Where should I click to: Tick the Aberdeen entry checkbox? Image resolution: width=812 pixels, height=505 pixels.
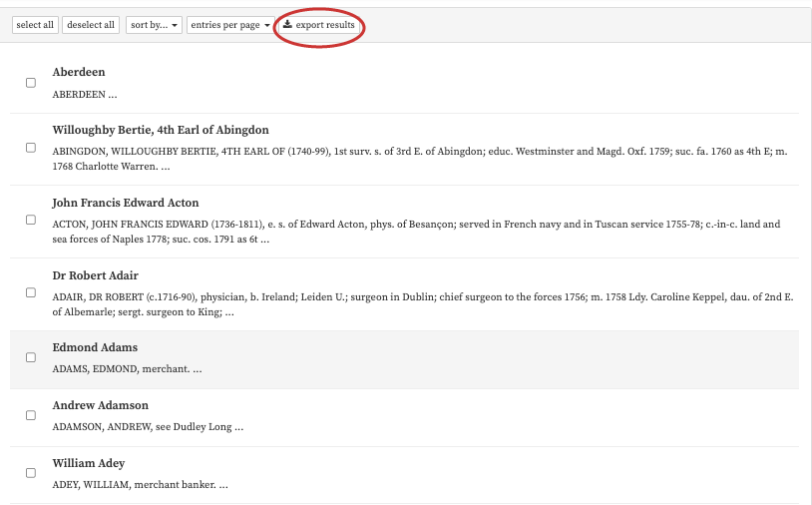pyautogui.click(x=31, y=83)
